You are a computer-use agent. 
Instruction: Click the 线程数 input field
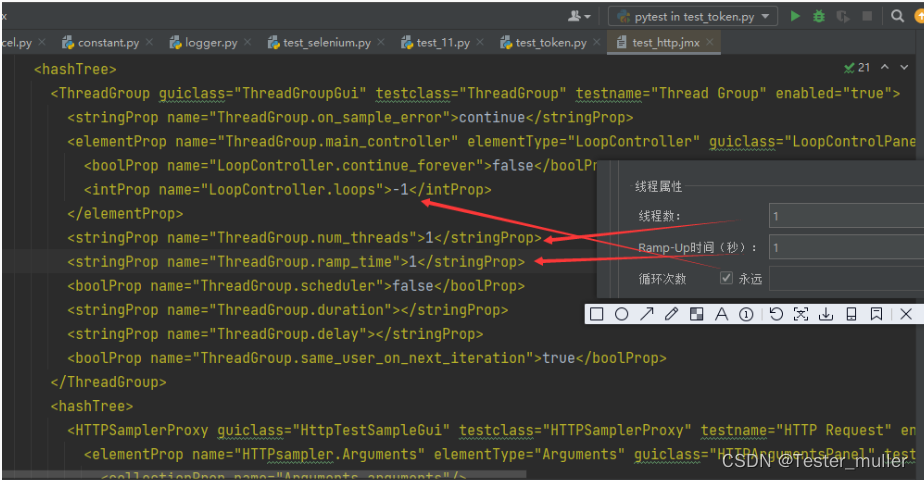pyautogui.click(x=846, y=216)
